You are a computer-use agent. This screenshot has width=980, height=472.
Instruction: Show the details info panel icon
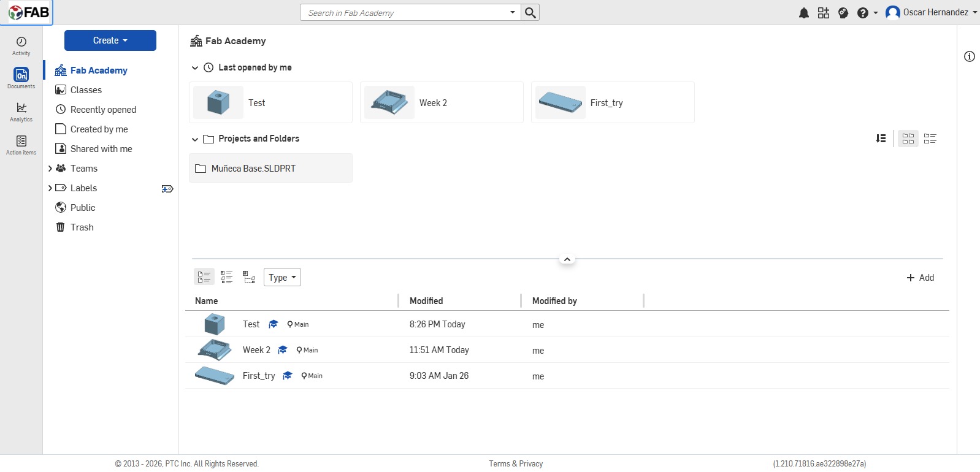tap(969, 56)
